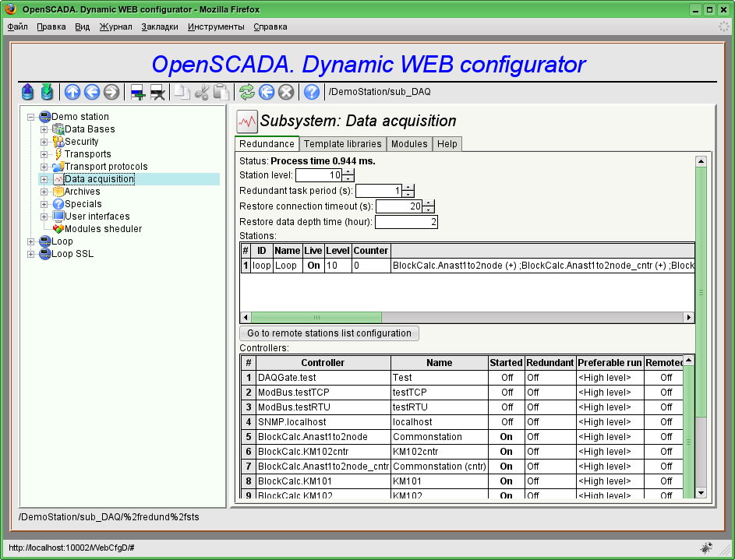Open the Закладки menu

[160, 26]
